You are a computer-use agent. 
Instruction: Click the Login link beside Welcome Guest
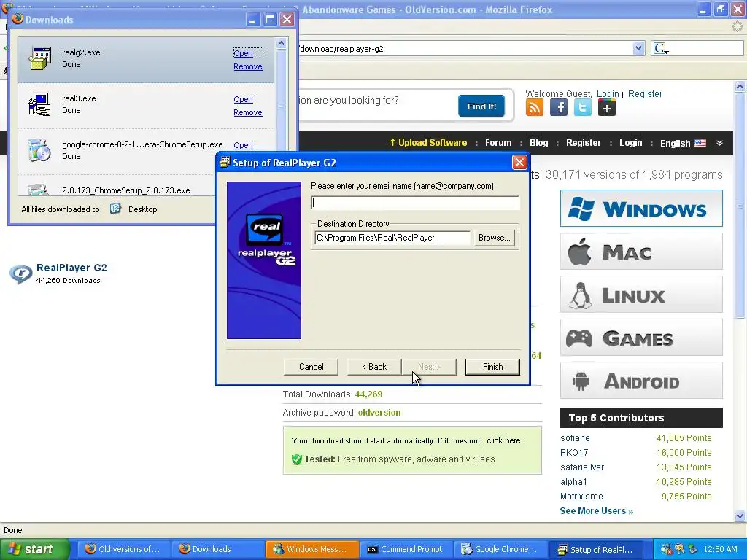pos(608,94)
